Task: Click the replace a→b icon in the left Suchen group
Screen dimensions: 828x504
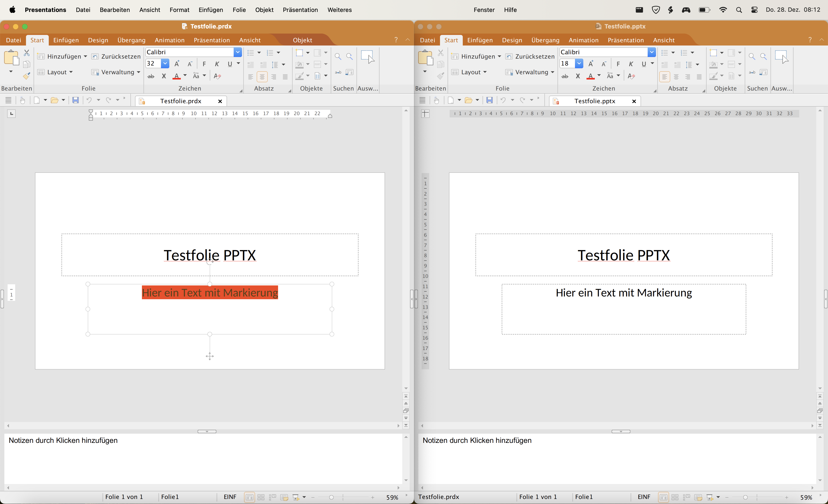Action: 338,72
